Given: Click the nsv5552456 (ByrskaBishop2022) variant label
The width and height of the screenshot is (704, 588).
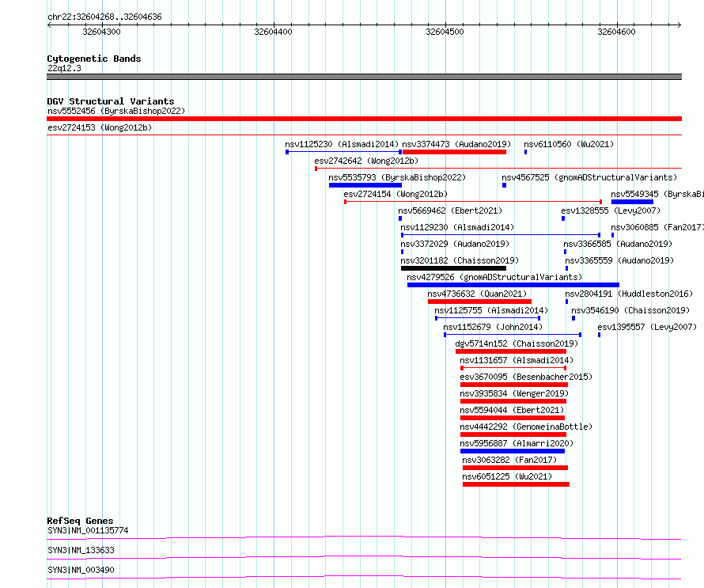Looking at the screenshot, I should [116, 111].
